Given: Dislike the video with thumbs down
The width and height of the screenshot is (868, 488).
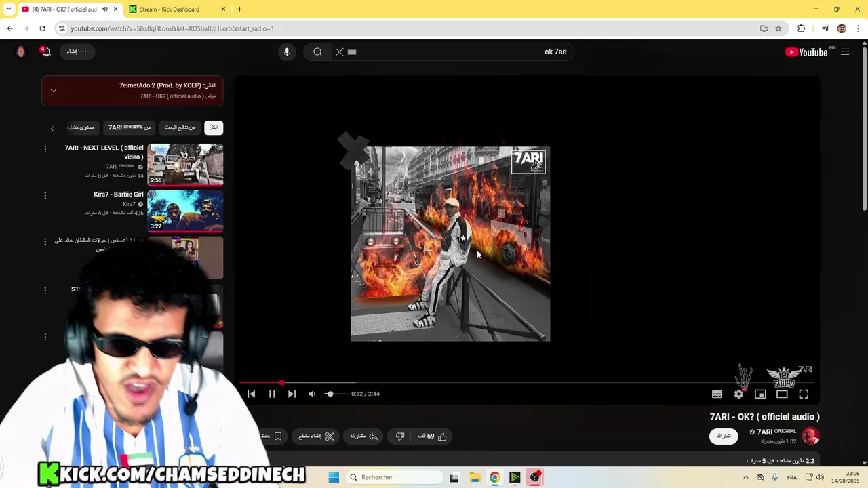Looking at the screenshot, I should (x=400, y=436).
